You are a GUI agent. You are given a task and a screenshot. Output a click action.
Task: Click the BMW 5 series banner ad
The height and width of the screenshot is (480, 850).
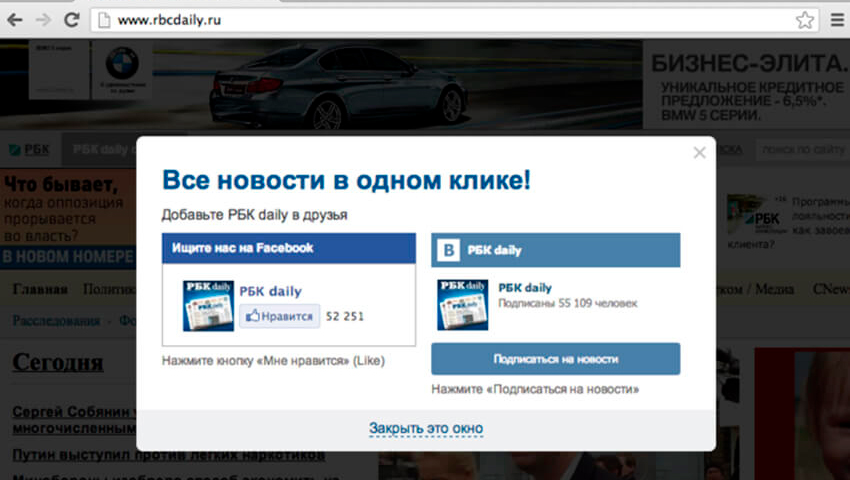pyautogui.click(x=425, y=84)
